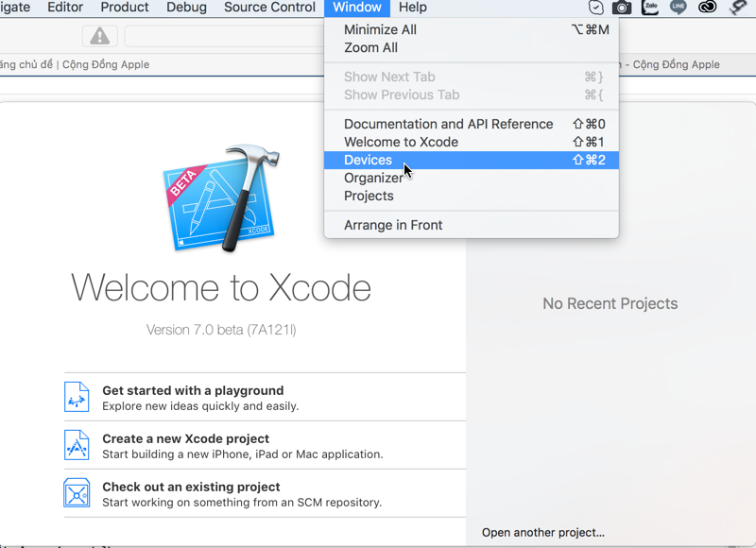Viewport: 756px width, 548px height.
Task: Choose Organizer in the Window menu
Action: (x=372, y=178)
